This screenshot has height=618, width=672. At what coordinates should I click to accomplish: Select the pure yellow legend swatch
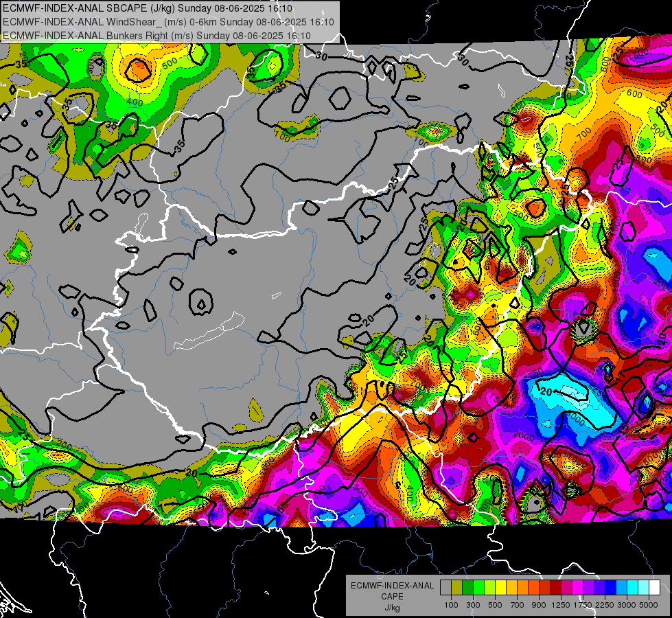[500, 588]
